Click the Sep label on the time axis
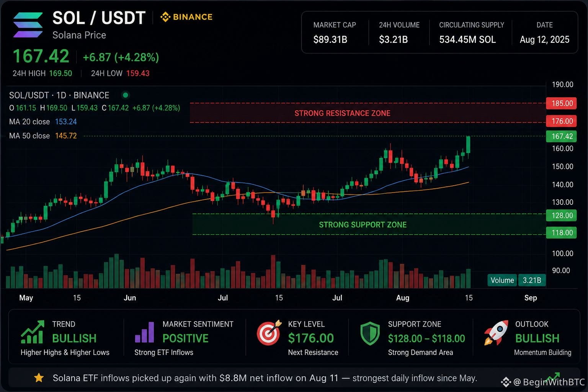This screenshot has height=392, width=588. pos(531,298)
